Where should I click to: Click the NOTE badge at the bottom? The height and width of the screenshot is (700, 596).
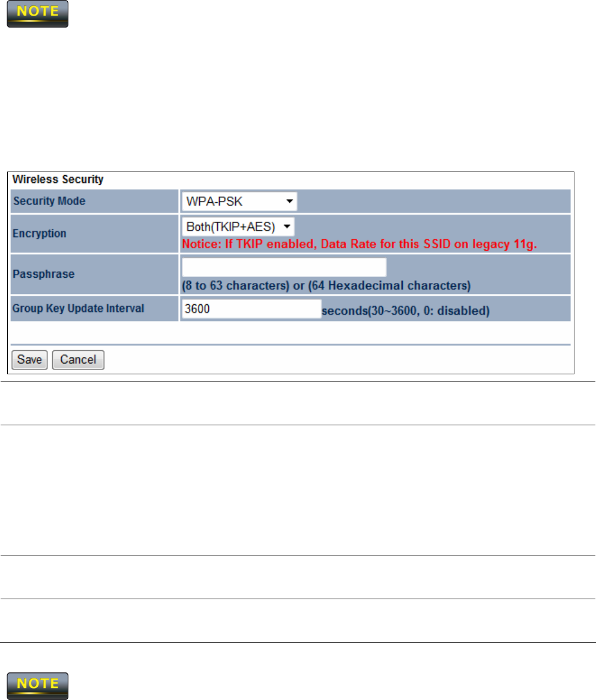pos(38,686)
